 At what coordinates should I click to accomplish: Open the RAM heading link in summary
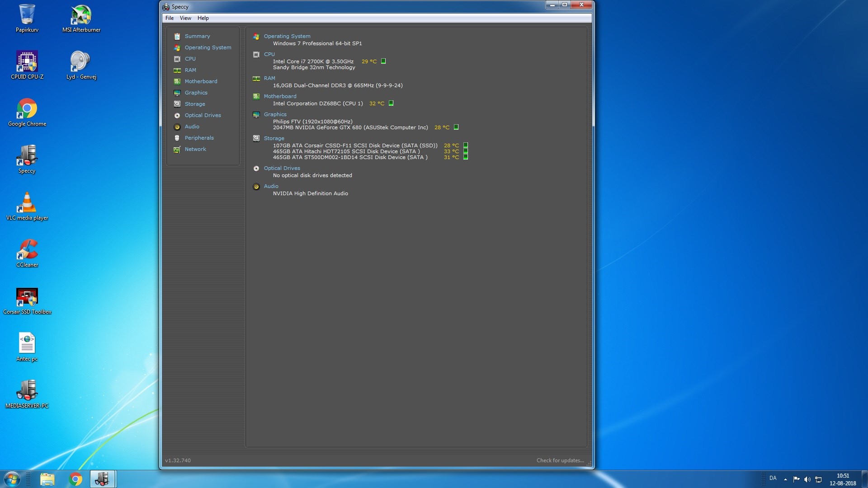[x=269, y=78]
